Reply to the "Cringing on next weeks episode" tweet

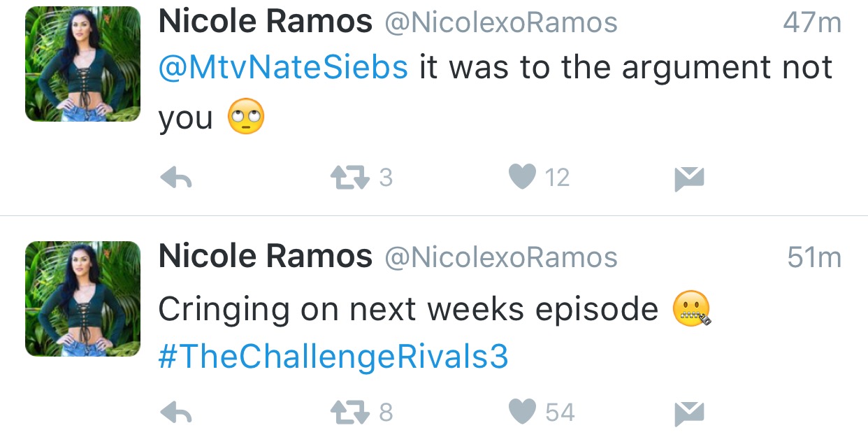(176, 413)
